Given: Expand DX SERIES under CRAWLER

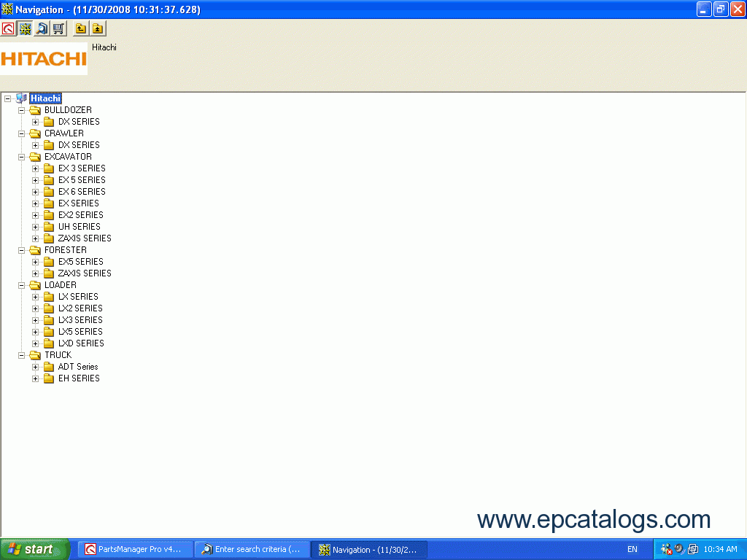Looking at the screenshot, I should pos(35,145).
